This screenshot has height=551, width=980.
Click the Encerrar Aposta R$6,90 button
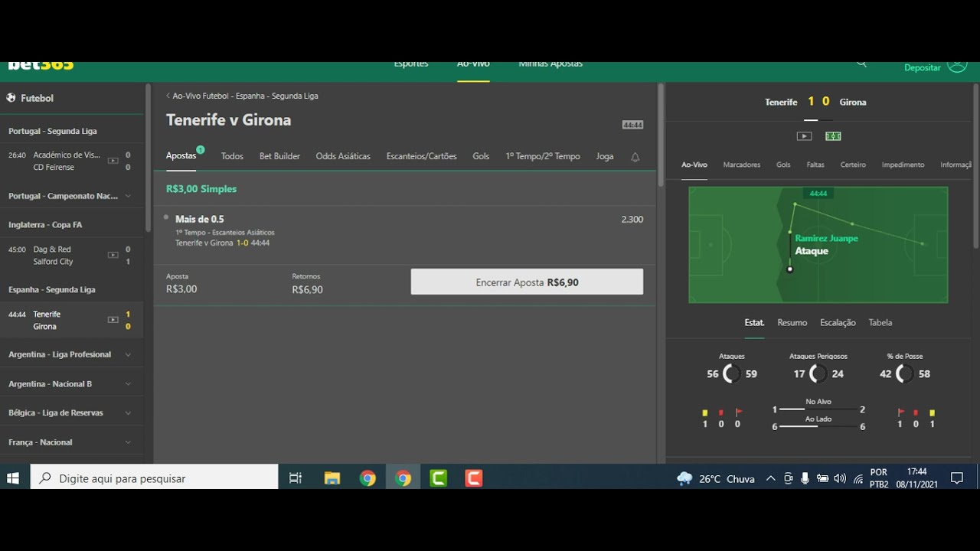527,282
